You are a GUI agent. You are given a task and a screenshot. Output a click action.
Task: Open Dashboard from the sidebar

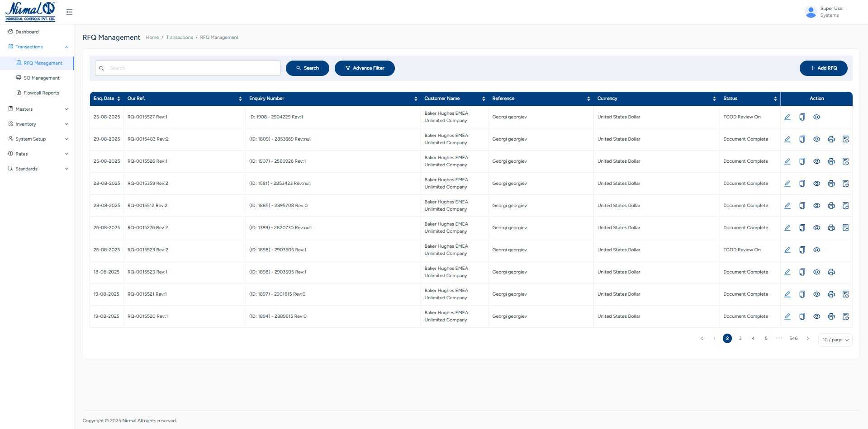tap(27, 32)
